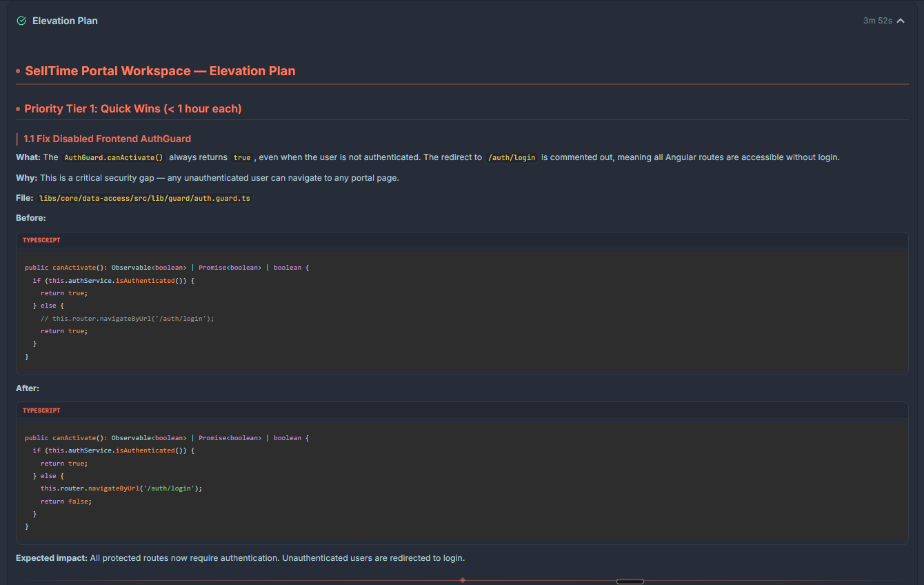Click the inline "true" code pill
Viewport: 924px width, 585px height.
click(x=242, y=157)
